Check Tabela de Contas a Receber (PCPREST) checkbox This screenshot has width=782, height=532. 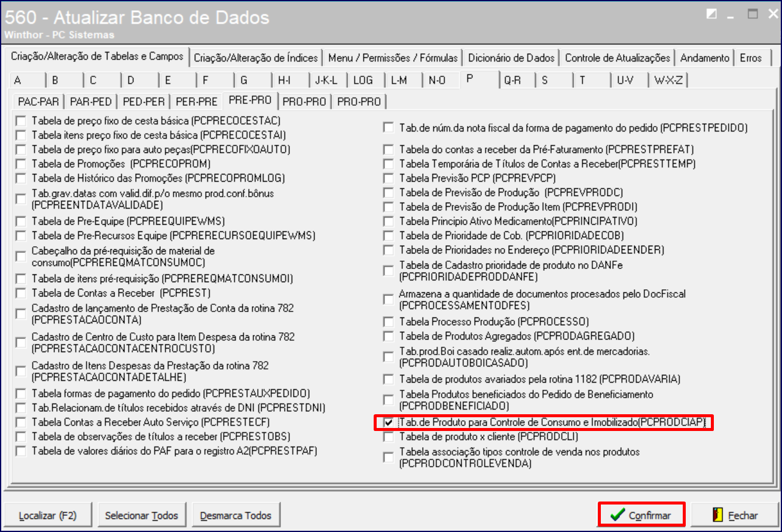tap(22, 293)
